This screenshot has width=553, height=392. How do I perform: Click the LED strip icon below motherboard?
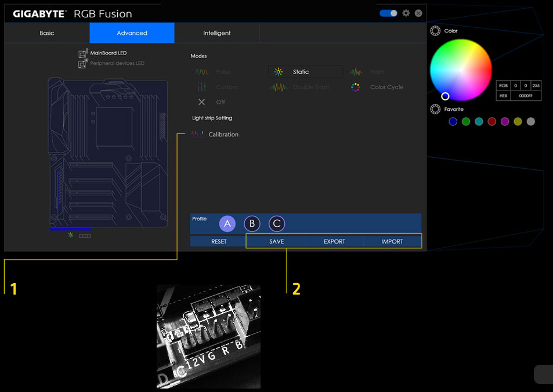tap(85, 236)
